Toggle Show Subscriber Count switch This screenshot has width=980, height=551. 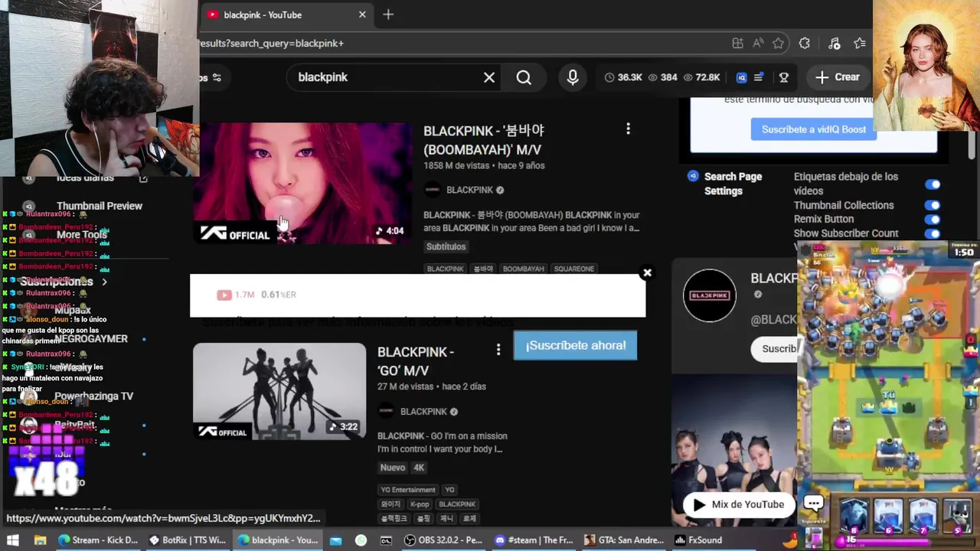(933, 233)
